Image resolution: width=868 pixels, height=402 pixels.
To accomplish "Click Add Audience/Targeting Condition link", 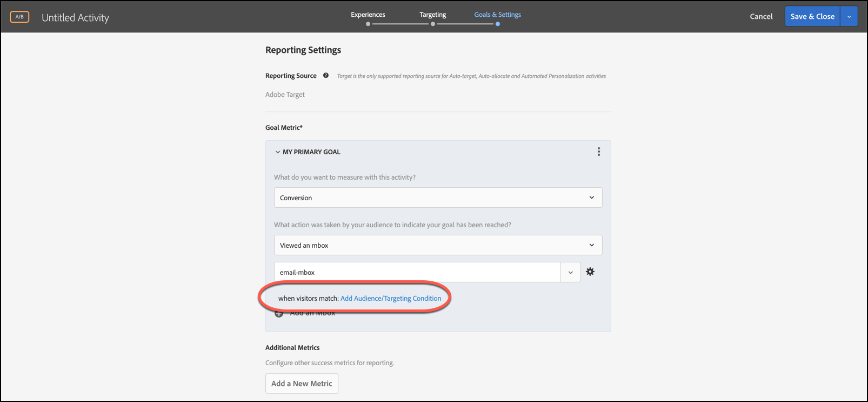I will (x=391, y=298).
